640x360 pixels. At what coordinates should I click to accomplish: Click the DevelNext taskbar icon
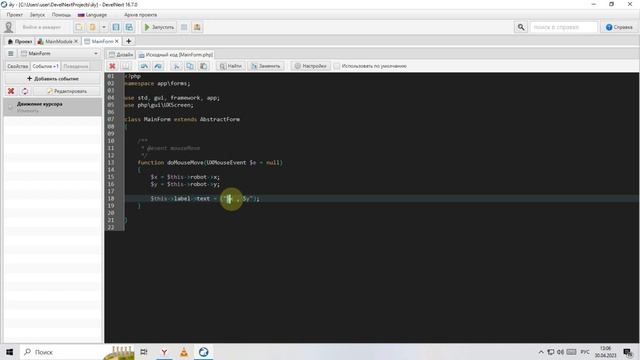pos(204,352)
